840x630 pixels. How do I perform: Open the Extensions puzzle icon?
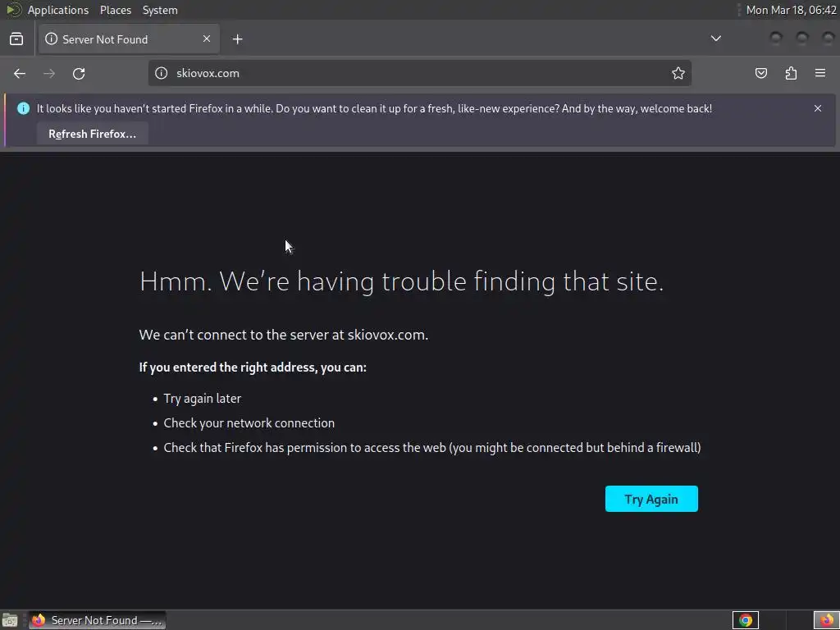click(x=791, y=73)
